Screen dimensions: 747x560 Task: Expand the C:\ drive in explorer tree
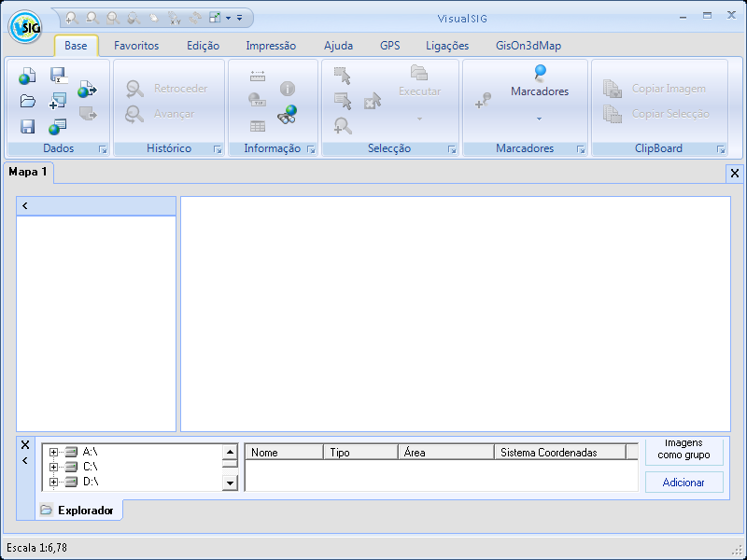tap(53, 467)
